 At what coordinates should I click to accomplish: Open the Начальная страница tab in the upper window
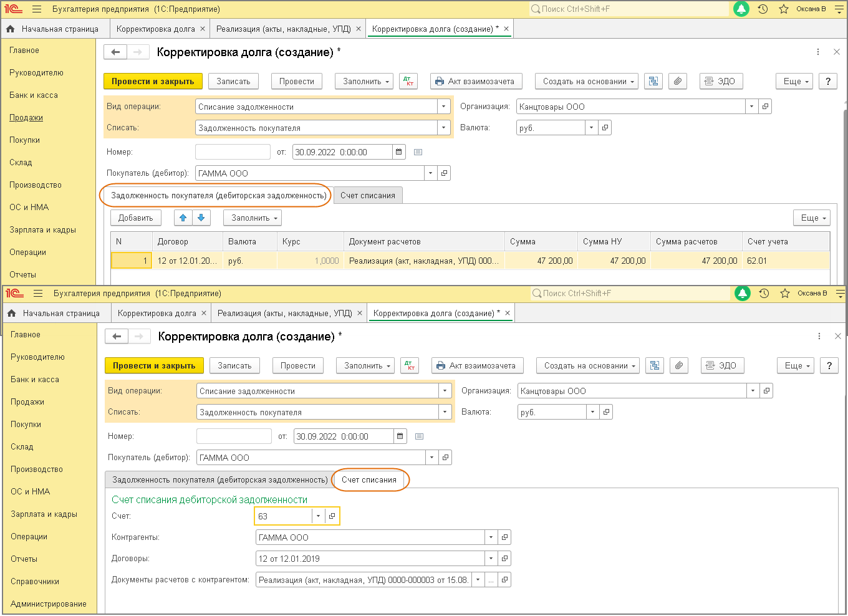click(60, 29)
